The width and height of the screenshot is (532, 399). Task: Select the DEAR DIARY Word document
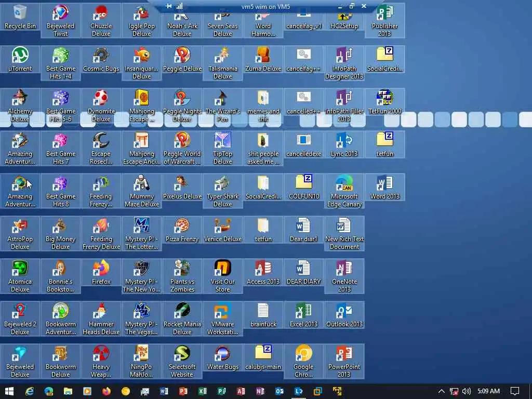click(303, 272)
